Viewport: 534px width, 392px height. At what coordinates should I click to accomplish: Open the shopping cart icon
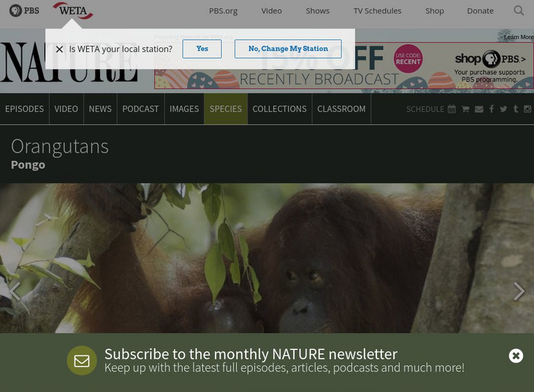point(465,109)
